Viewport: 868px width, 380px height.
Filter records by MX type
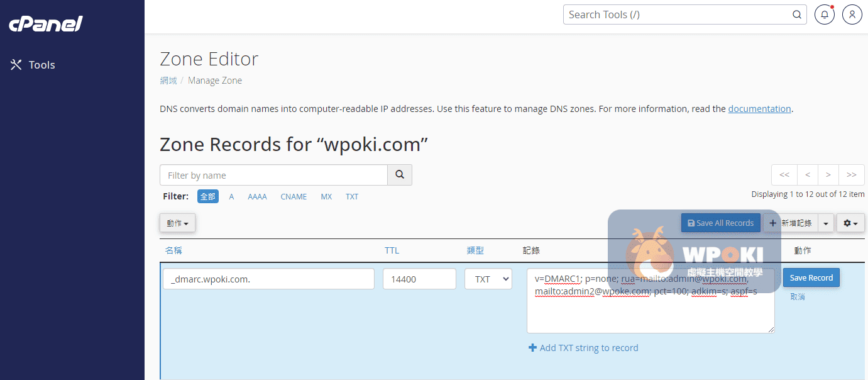(326, 197)
